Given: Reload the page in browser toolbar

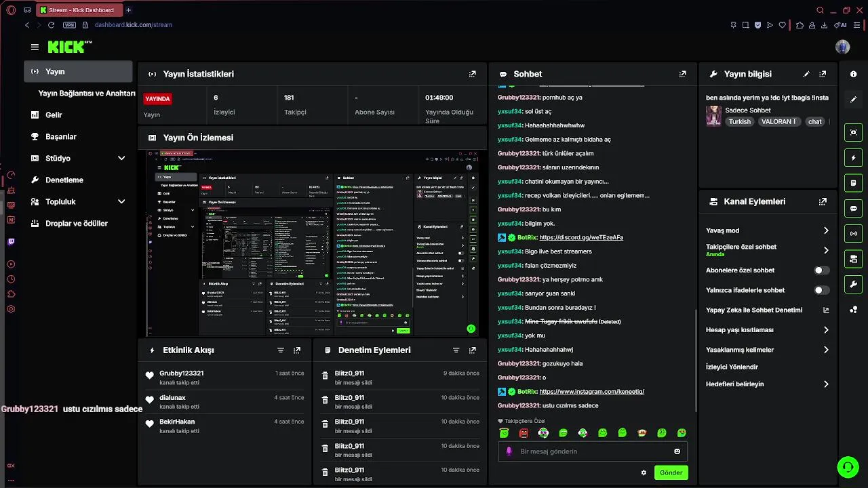Looking at the screenshot, I should point(51,25).
